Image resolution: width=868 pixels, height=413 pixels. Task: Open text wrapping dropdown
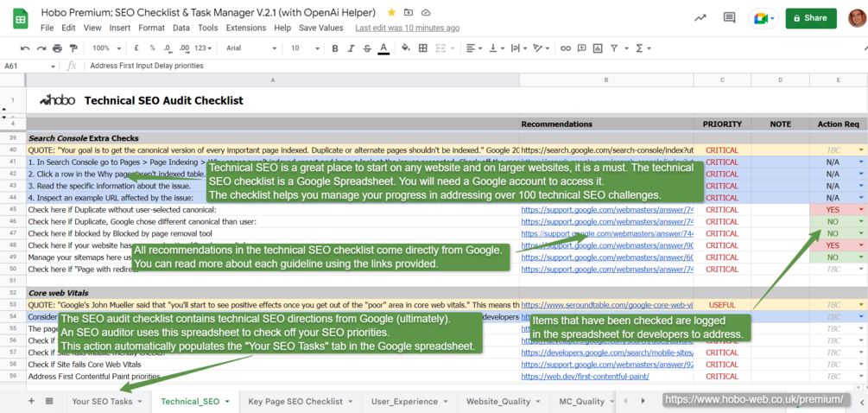pyautogui.click(x=519, y=48)
